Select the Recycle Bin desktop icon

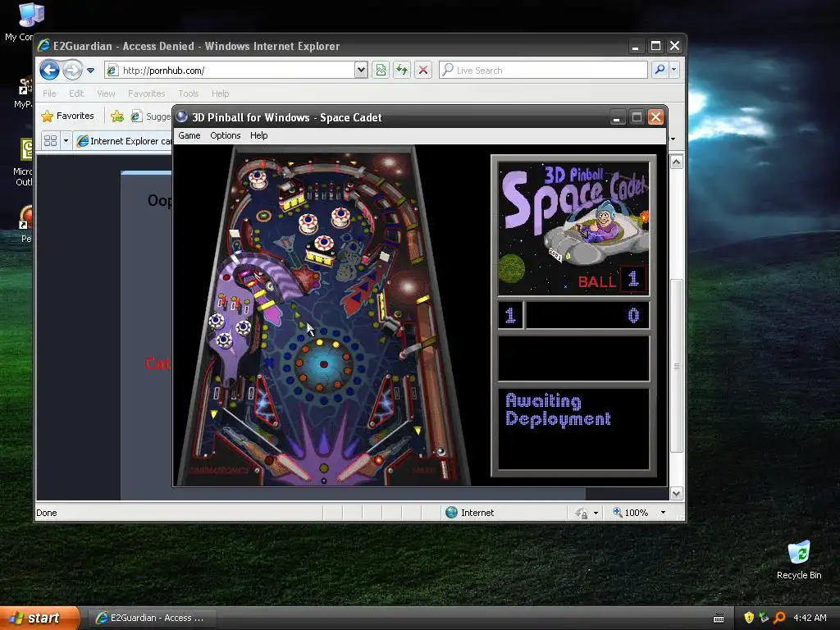point(799,559)
